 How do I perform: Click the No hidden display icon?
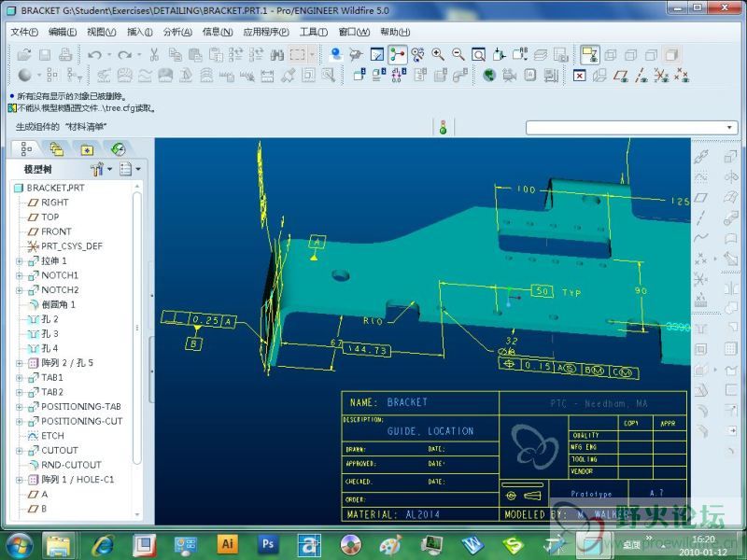pyautogui.click(x=651, y=55)
